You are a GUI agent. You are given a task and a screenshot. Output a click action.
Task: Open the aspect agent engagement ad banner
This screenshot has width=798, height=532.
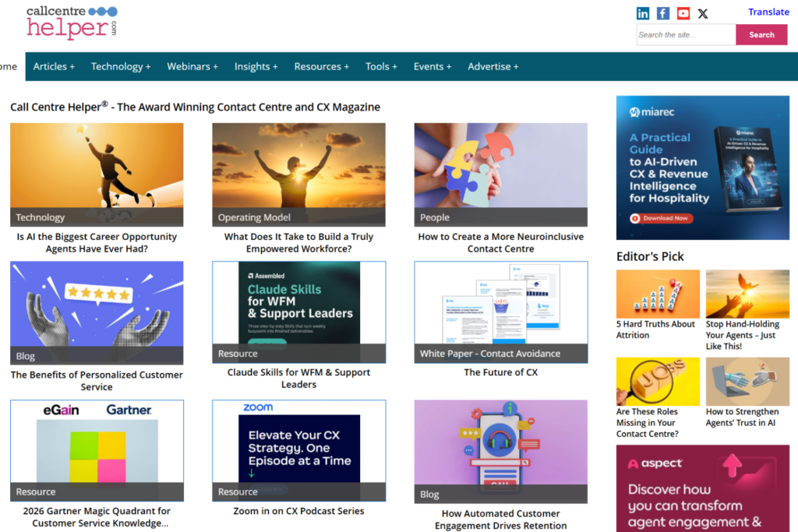coord(702,488)
